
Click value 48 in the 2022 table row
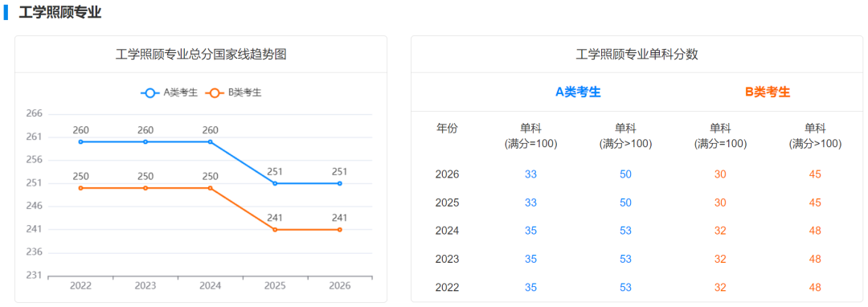point(815,287)
